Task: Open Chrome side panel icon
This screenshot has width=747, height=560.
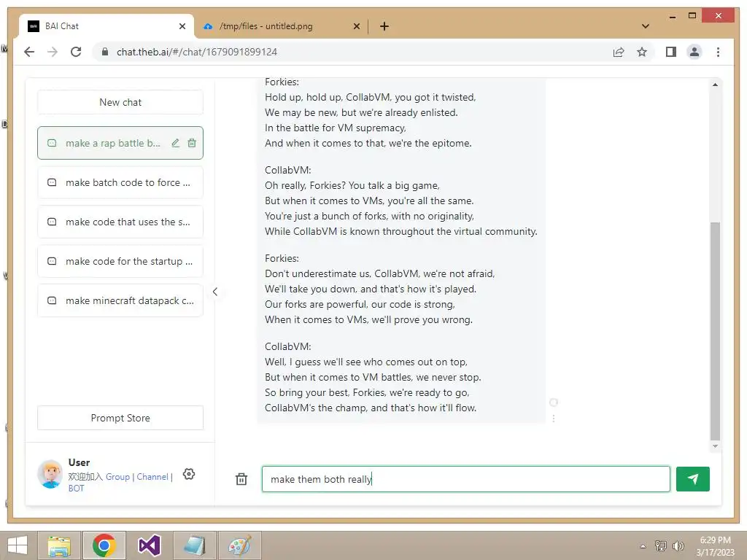Action: (671, 52)
